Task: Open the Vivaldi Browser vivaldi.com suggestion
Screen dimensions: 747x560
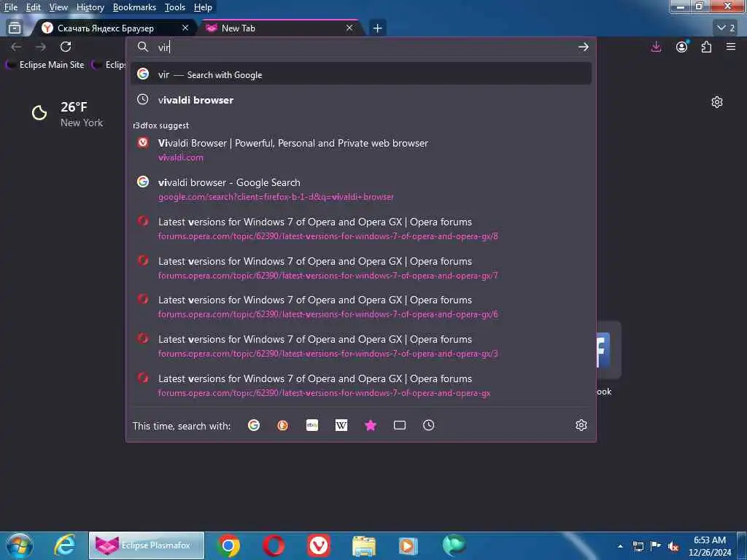Action: [360, 149]
